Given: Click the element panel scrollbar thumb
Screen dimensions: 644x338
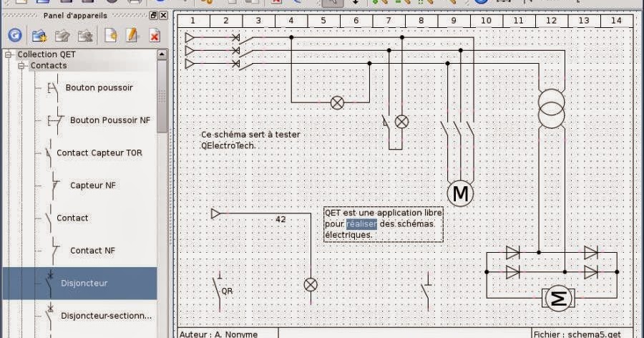Looking at the screenshot, I should coord(162,97).
